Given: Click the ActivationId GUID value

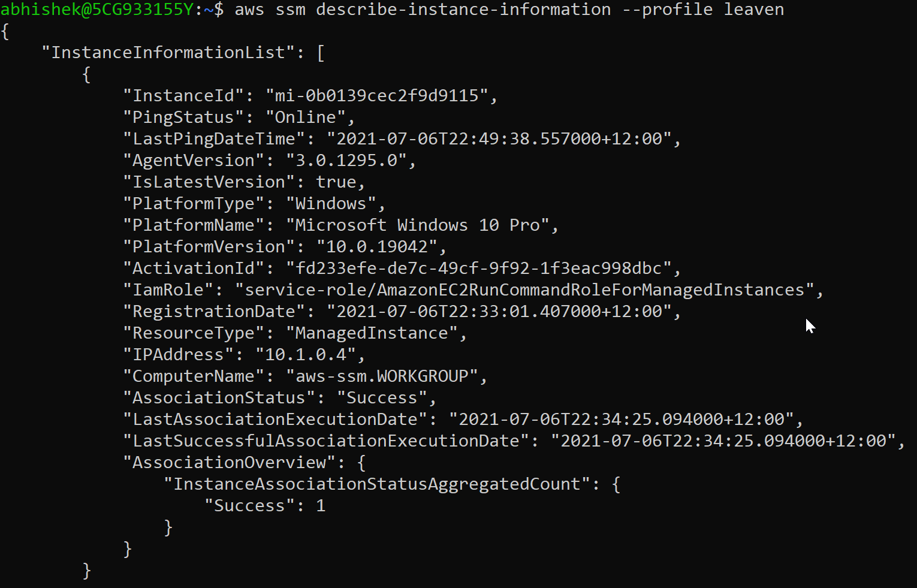Looking at the screenshot, I should tap(478, 269).
